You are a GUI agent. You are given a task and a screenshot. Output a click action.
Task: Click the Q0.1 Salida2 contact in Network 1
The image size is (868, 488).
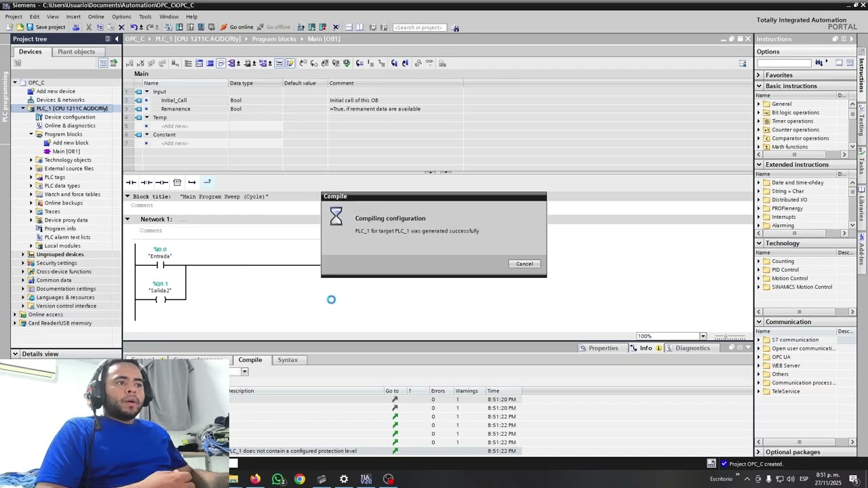tap(161, 300)
